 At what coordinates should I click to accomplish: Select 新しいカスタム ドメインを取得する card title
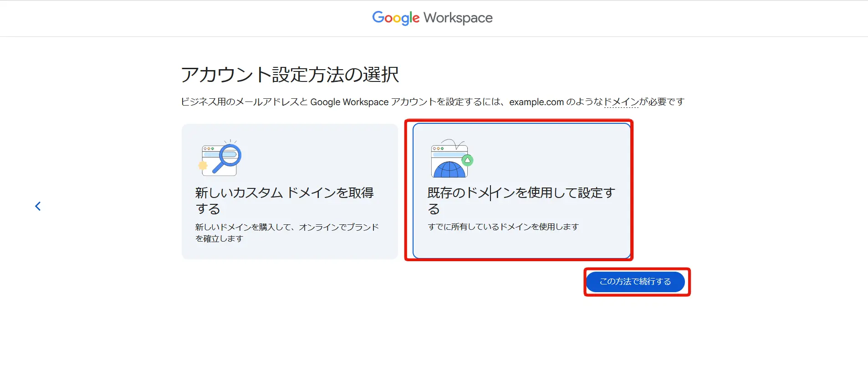(x=285, y=201)
